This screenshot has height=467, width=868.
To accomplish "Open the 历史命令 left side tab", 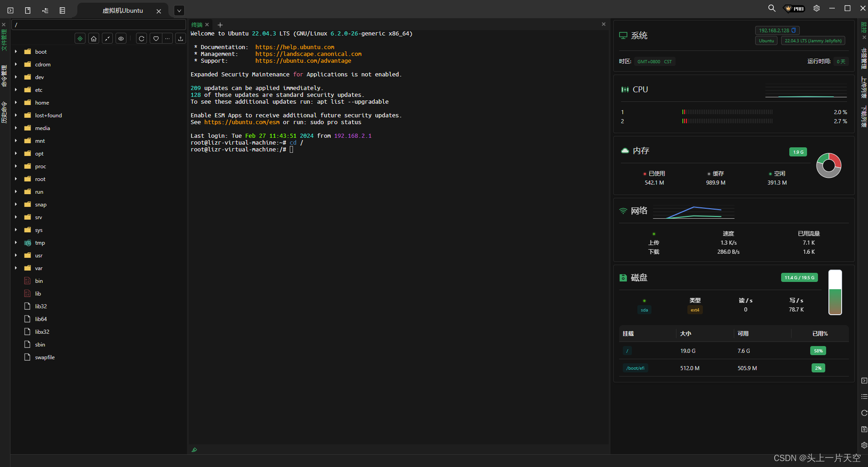I will click(4, 112).
